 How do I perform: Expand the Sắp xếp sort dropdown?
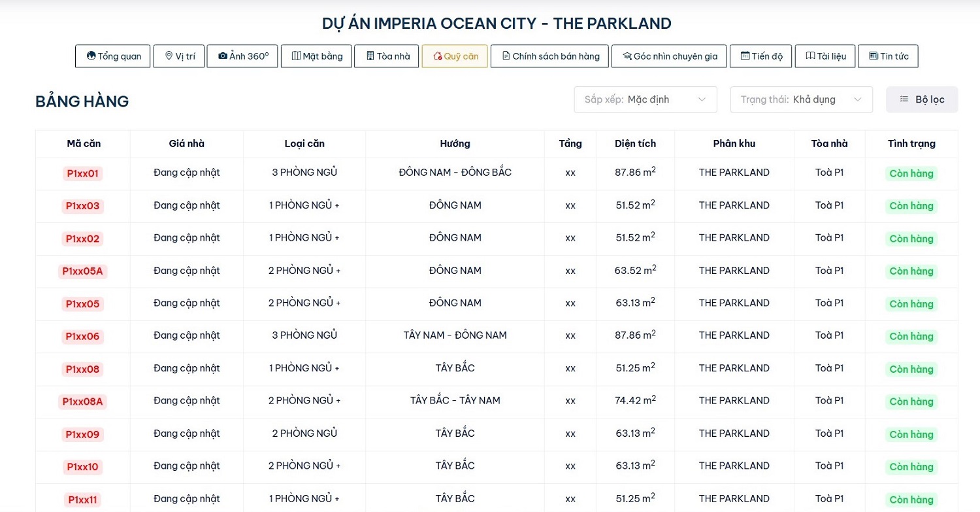(x=645, y=99)
